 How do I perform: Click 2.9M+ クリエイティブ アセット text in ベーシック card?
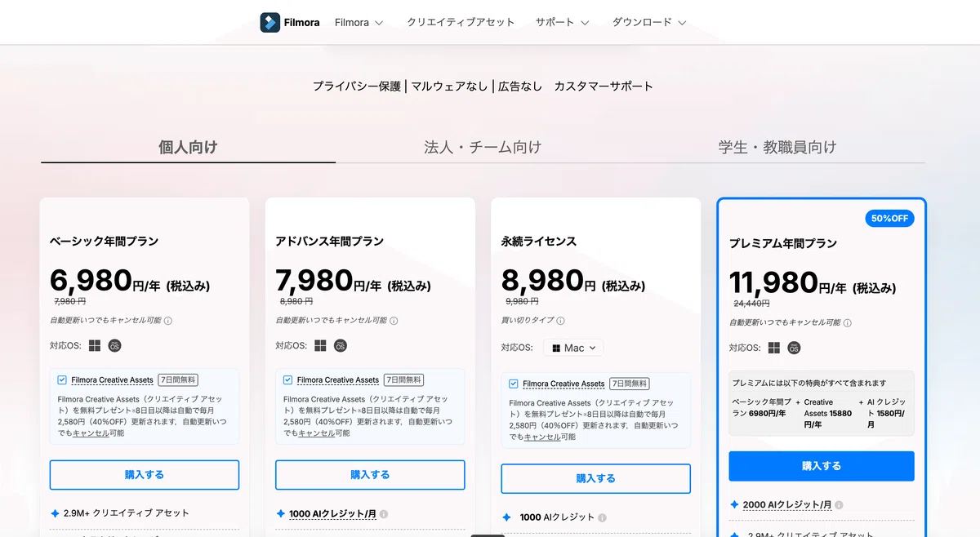pyautogui.click(x=127, y=513)
